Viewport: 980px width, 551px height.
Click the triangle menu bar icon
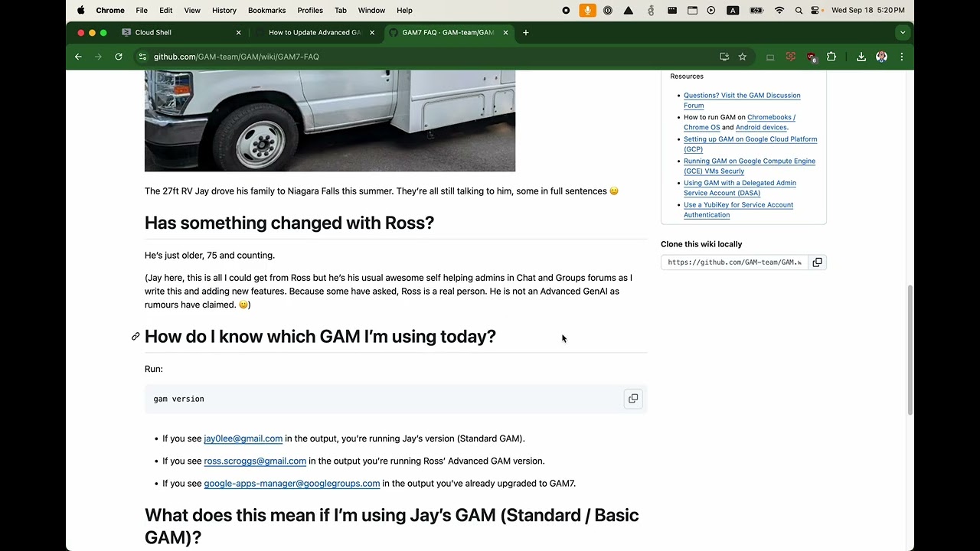pyautogui.click(x=629, y=10)
